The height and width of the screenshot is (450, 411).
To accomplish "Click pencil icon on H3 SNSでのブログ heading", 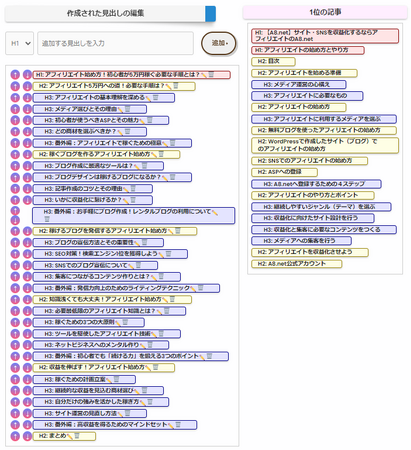I will pos(131,265).
